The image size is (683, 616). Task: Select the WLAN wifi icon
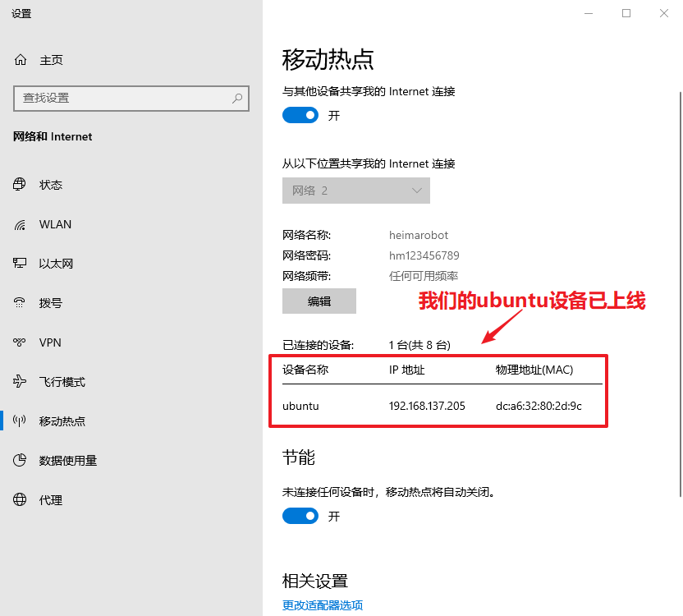pos(21,224)
